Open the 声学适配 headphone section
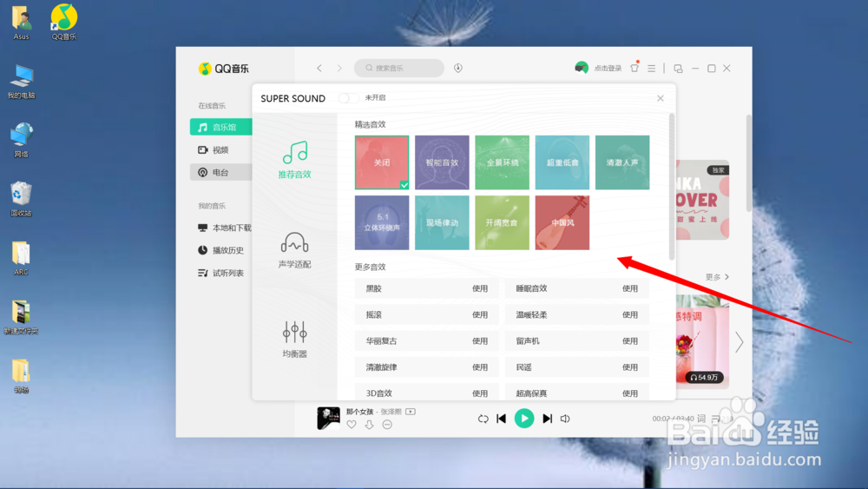 294,250
